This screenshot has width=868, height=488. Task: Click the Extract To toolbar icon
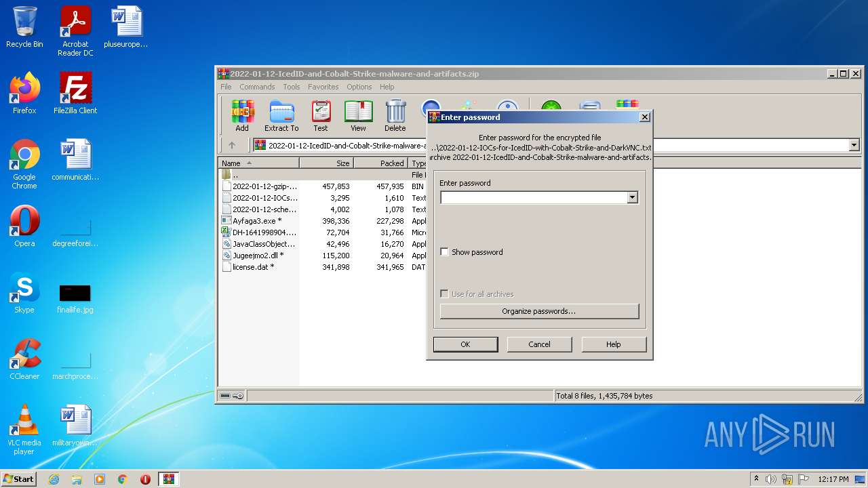pyautogui.click(x=281, y=115)
